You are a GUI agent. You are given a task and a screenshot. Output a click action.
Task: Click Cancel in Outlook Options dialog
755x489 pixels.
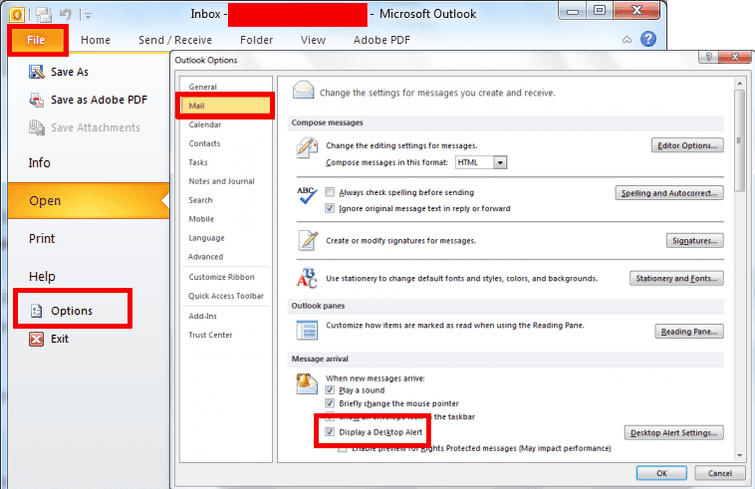click(720, 473)
